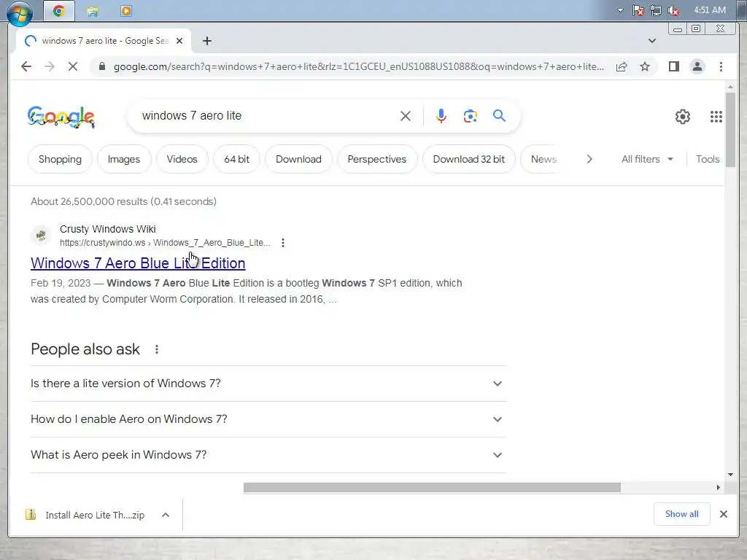
Task: Open download item options chevron
Action: point(166,515)
